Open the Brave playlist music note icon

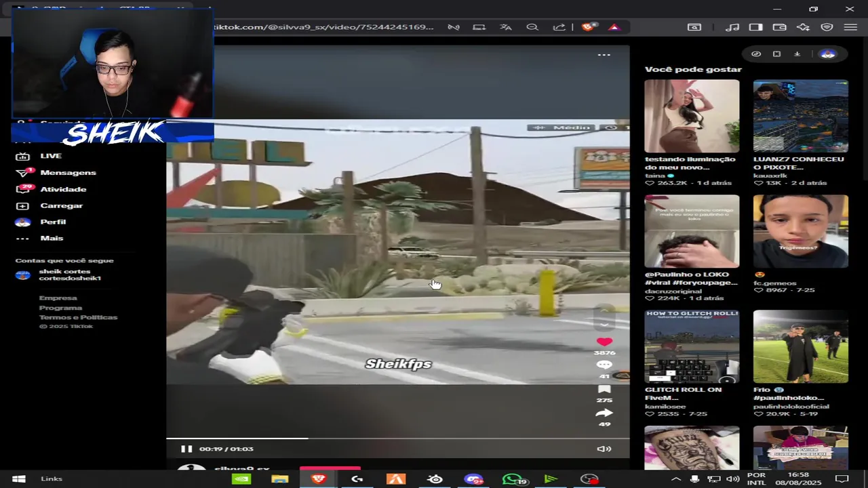[732, 27]
